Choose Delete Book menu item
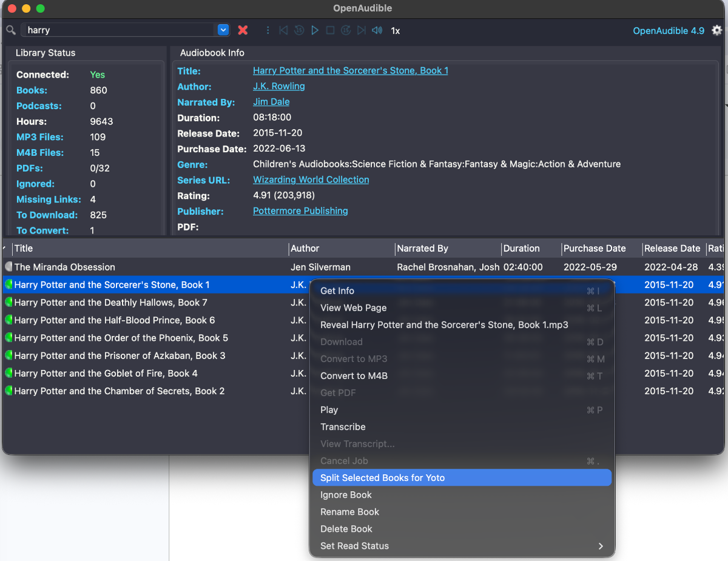This screenshot has height=561, width=728. tap(462, 529)
